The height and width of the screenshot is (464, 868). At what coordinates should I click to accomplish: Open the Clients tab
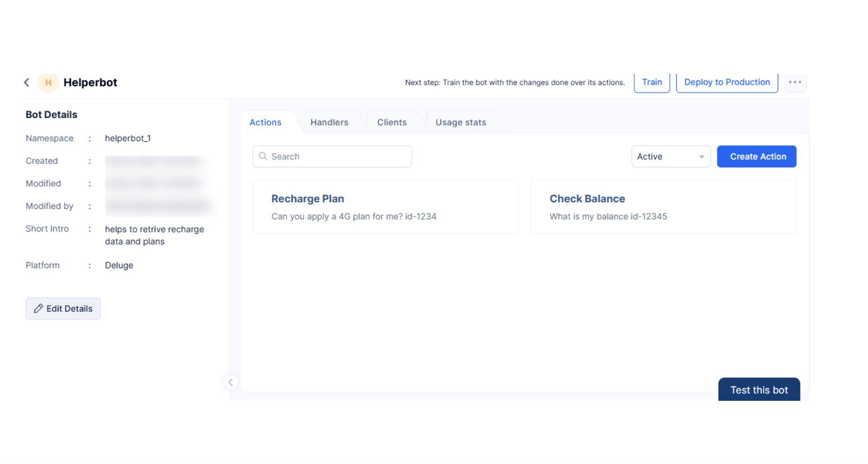pos(392,122)
